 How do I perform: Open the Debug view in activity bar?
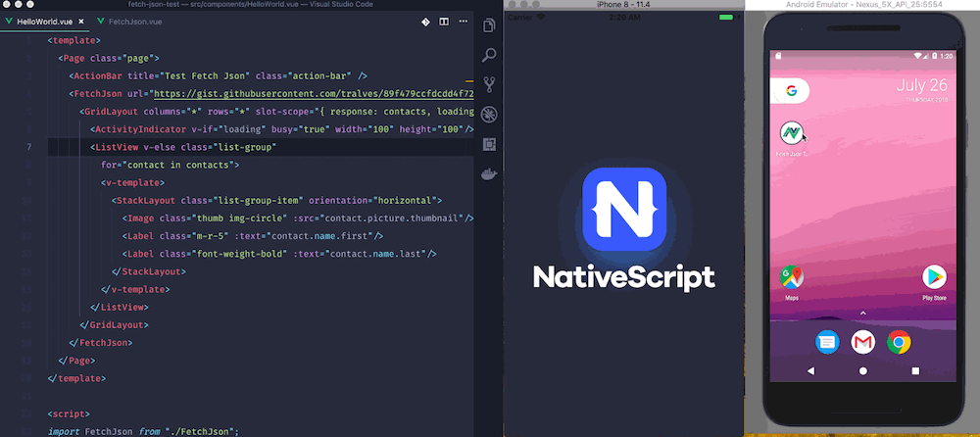489,115
